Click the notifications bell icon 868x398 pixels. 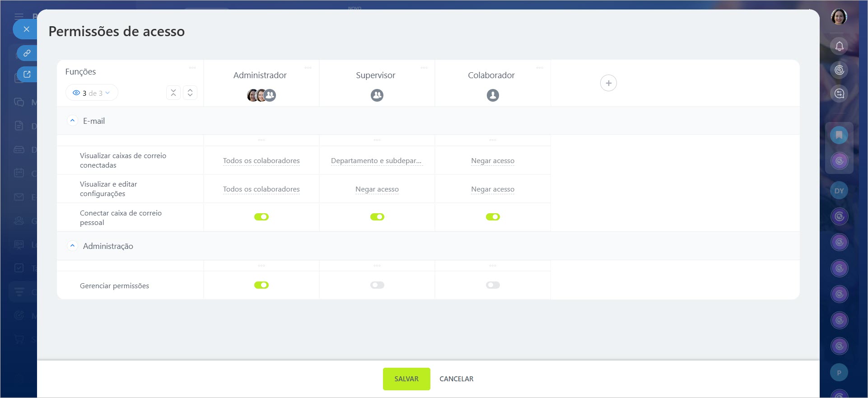[839, 46]
